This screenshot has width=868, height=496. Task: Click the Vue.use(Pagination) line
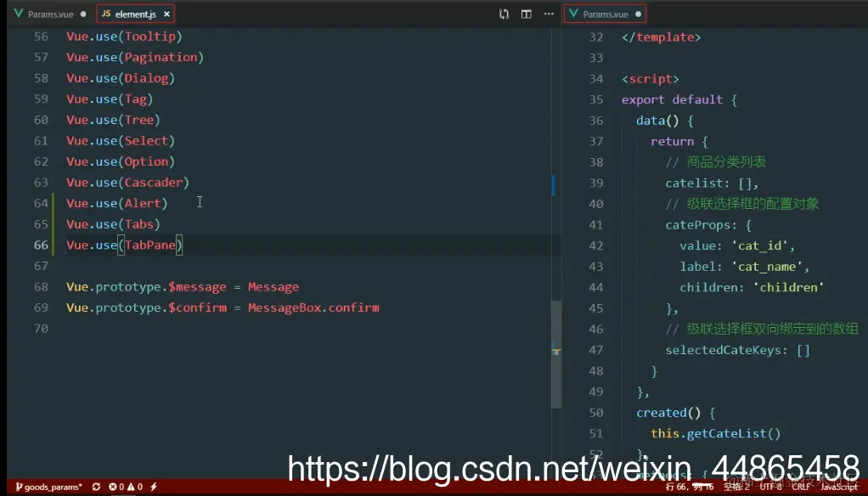(x=135, y=57)
